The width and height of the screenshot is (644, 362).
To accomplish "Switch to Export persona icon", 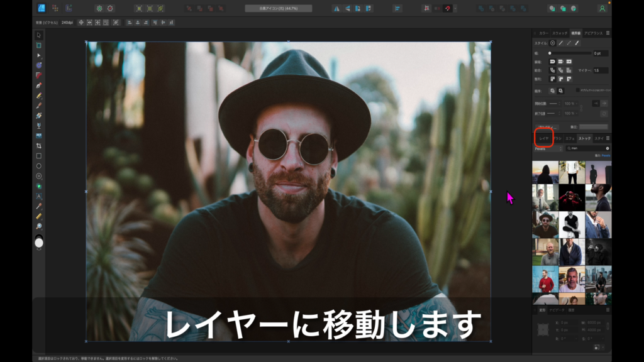I will point(69,8).
